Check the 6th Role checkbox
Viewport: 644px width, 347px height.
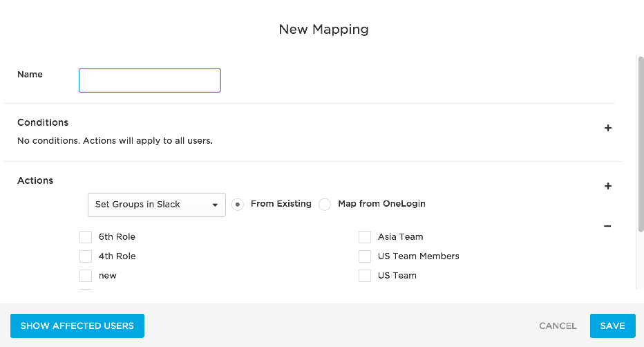86,237
